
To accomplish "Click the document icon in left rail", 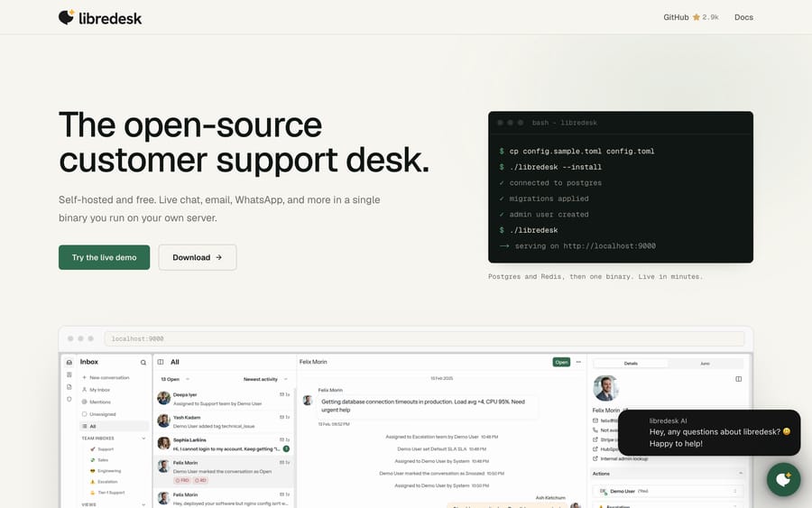I will (x=69, y=387).
